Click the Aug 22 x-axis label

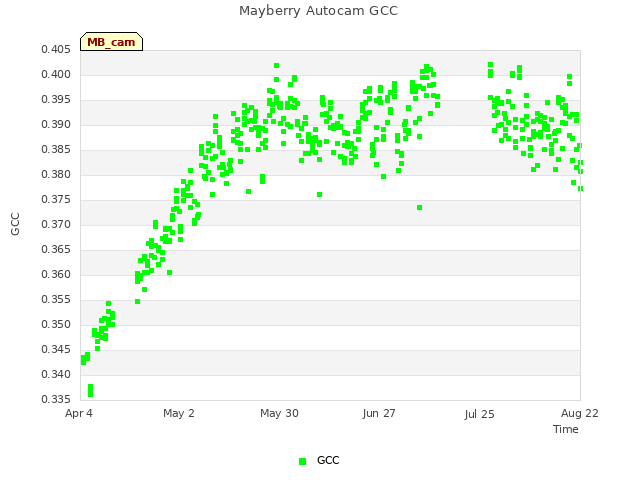click(x=580, y=413)
